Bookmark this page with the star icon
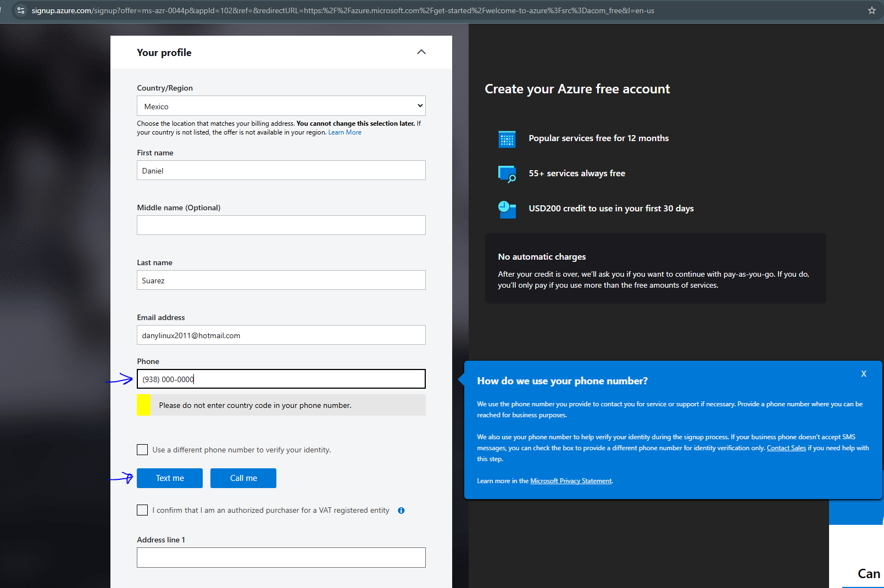The width and height of the screenshot is (884, 588). click(872, 10)
